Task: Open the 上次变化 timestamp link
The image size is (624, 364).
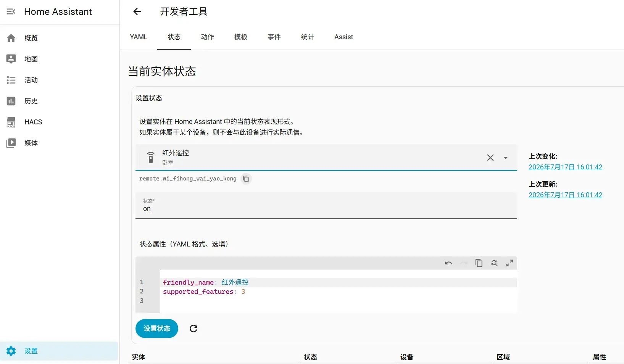Action: pyautogui.click(x=565, y=167)
